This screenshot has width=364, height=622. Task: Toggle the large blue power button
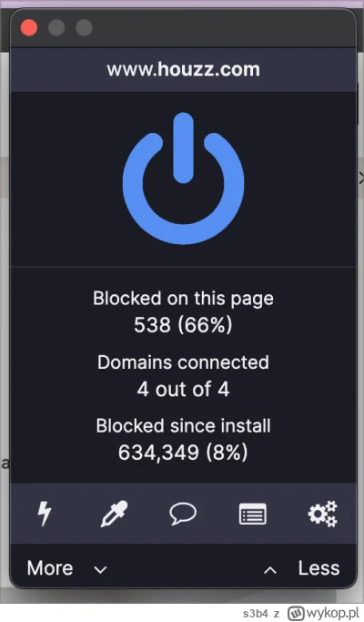[183, 178]
